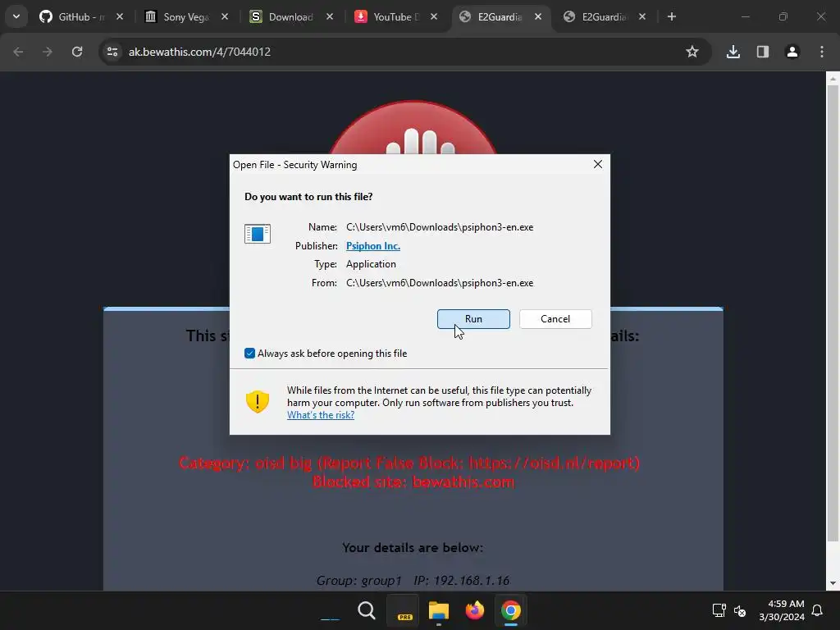The height and width of the screenshot is (630, 840).
Task: Run the psiphon3-en.exe file
Action: tap(473, 319)
